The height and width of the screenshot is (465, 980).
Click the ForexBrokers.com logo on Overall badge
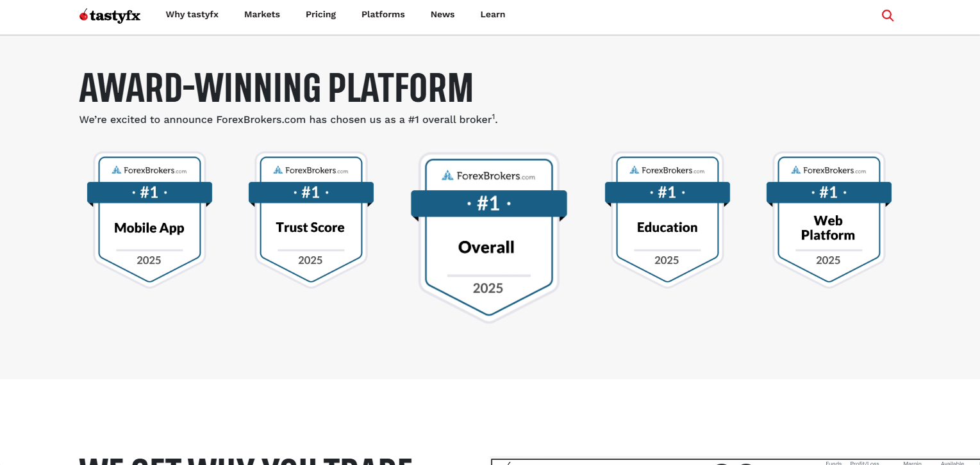pos(488,175)
